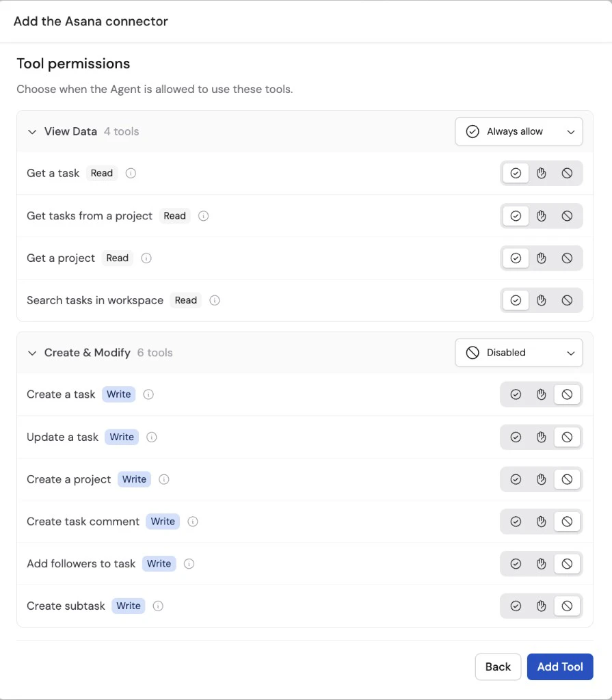Enable Always allow checkmark for Create a task
Screen dimensions: 612x700
515,394
